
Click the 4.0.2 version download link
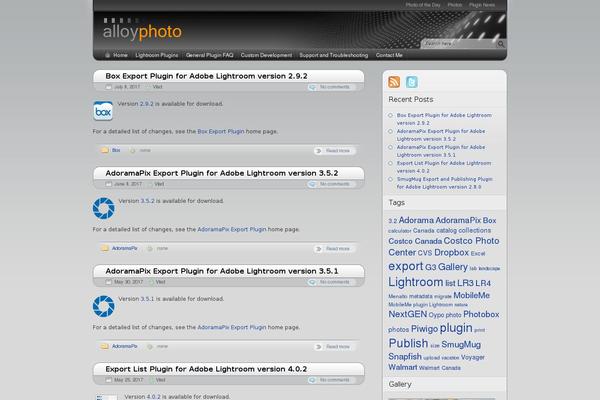click(x=153, y=397)
